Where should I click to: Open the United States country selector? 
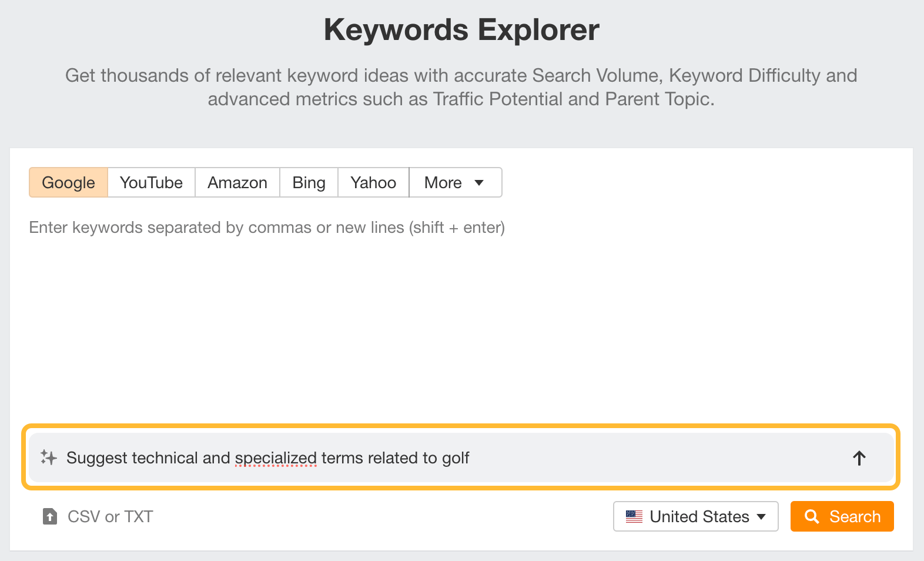(695, 516)
